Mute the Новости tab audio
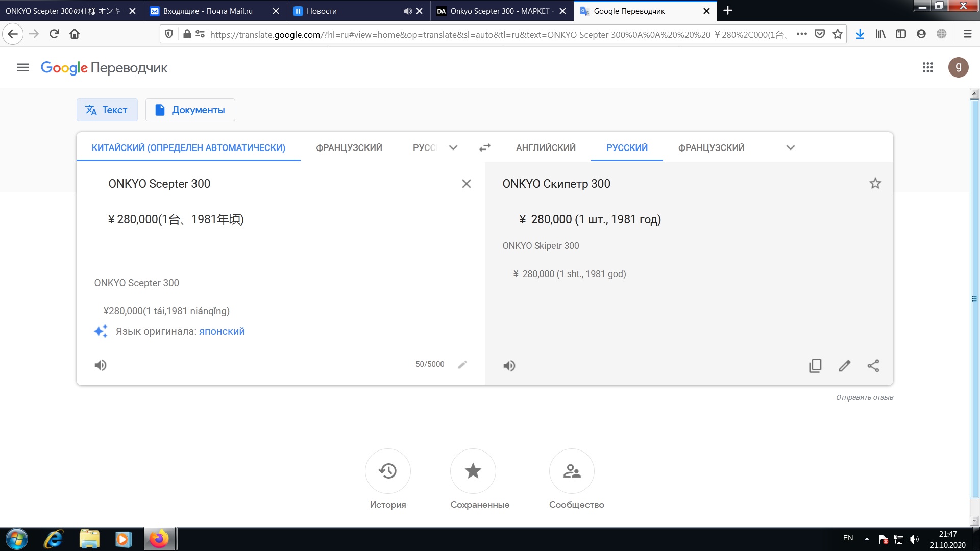This screenshot has width=980, height=551. [x=407, y=11]
